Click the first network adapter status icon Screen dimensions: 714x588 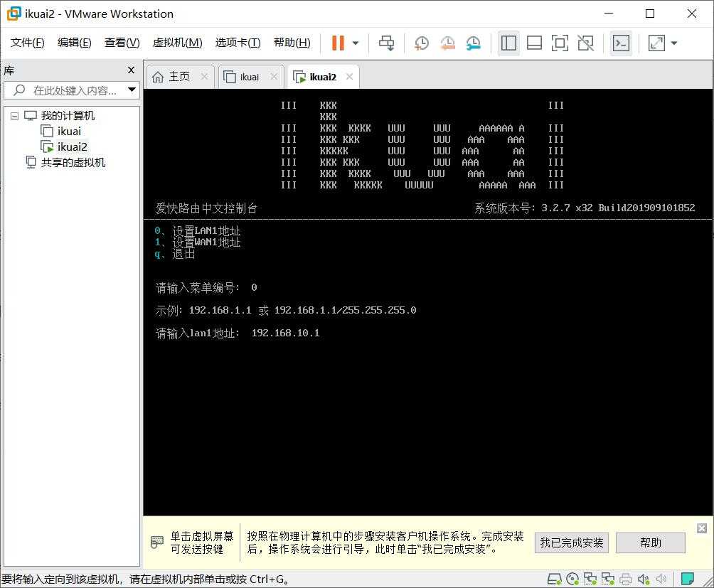coord(590,579)
